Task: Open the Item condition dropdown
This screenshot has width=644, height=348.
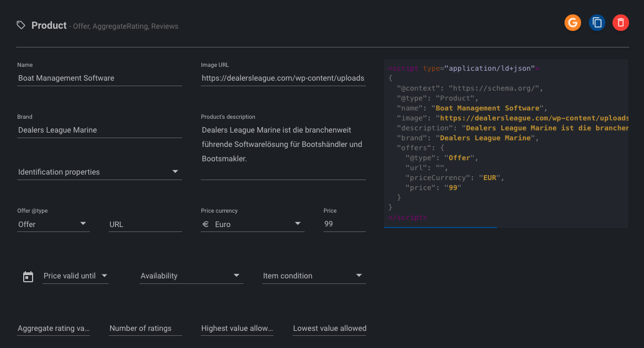Action: pos(313,276)
